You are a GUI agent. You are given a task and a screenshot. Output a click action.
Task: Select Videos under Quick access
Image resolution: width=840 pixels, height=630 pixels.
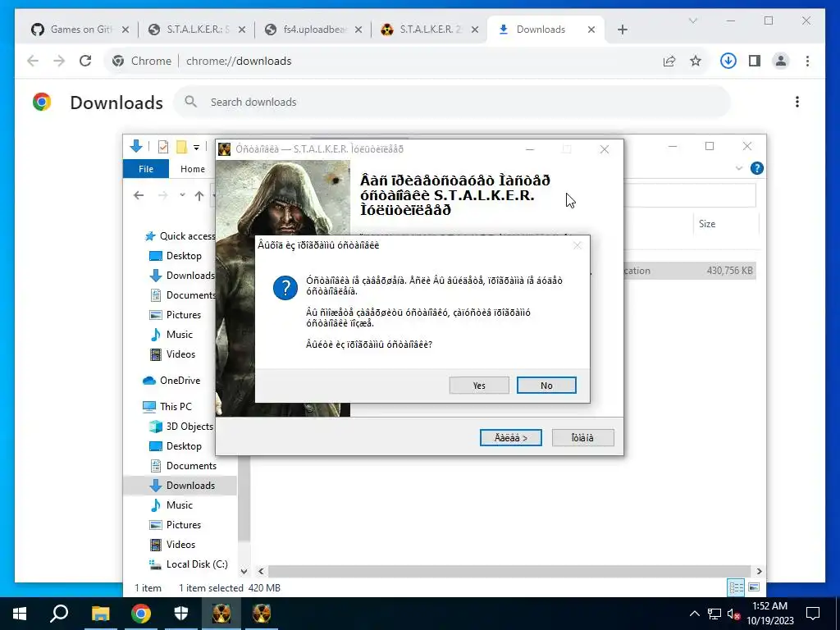click(172, 354)
